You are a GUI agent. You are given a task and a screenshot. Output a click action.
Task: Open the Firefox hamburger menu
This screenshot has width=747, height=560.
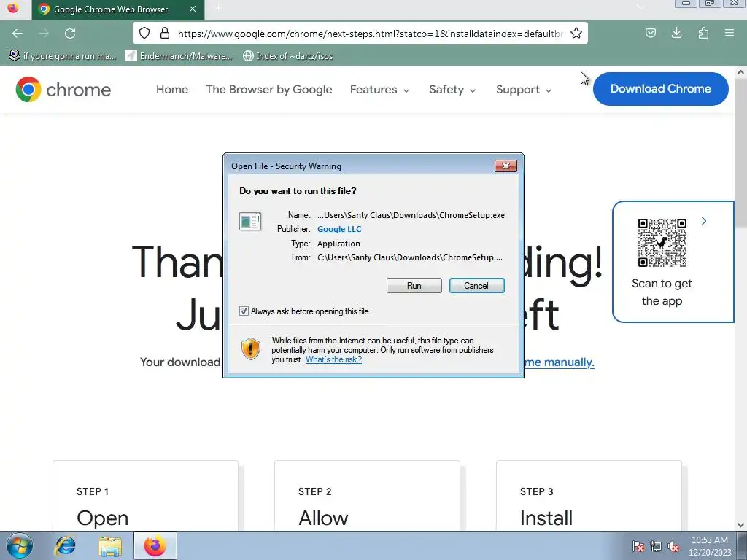tap(729, 33)
